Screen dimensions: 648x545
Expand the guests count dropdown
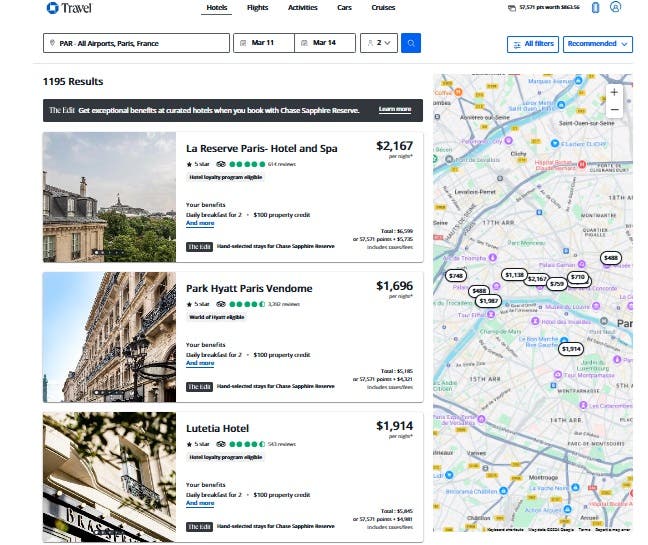[379, 43]
